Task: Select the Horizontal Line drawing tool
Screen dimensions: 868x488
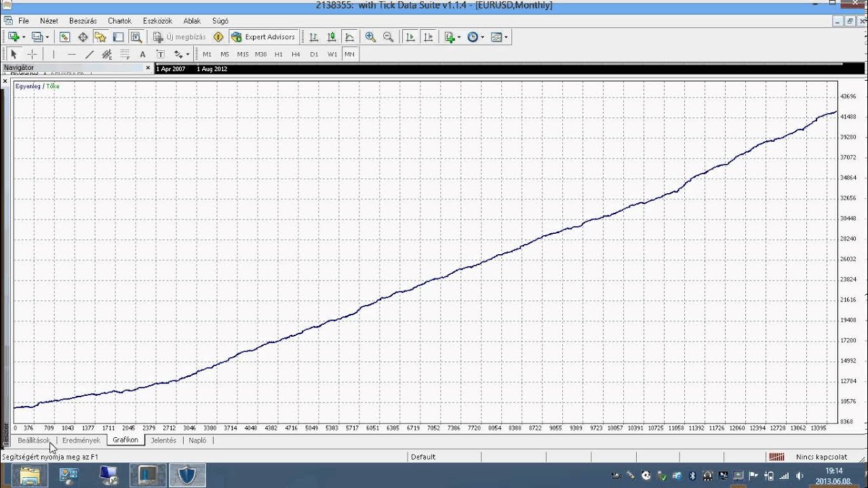Action: pos(71,54)
